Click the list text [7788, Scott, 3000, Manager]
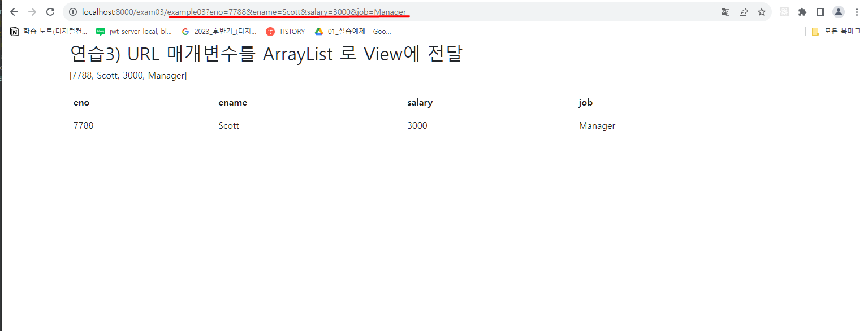The width and height of the screenshot is (868, 331). [x=128, y=76]
